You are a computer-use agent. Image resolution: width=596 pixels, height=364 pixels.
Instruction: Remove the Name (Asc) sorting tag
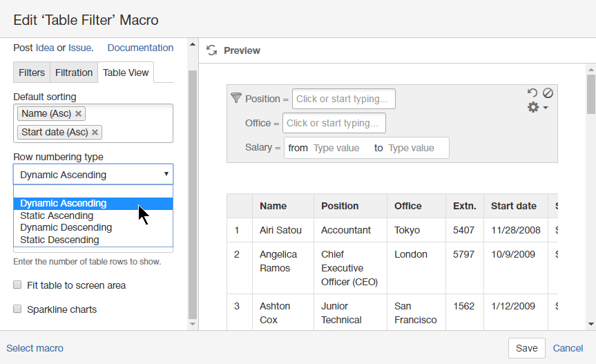pyautogui.click(x=78, y=113)
